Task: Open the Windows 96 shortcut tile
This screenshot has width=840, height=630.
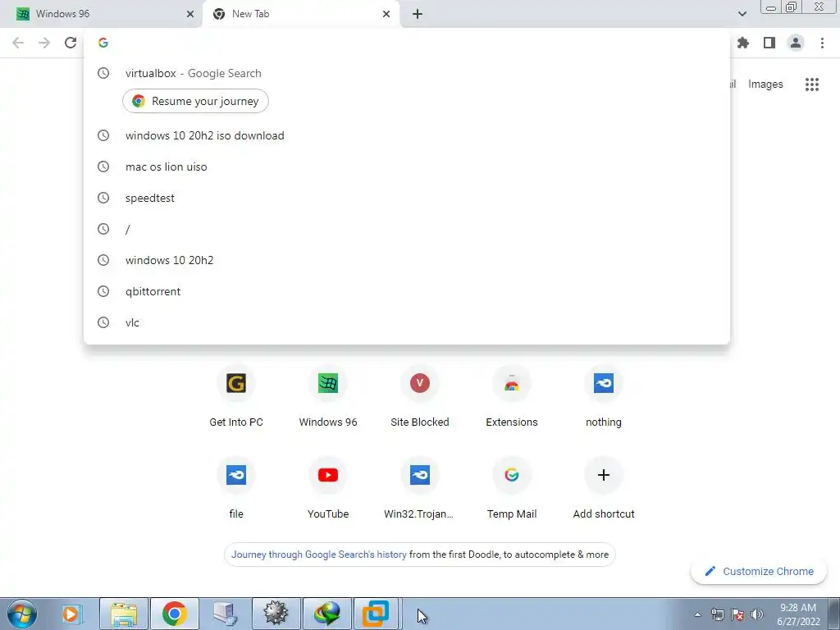Action: click(328, 397)
